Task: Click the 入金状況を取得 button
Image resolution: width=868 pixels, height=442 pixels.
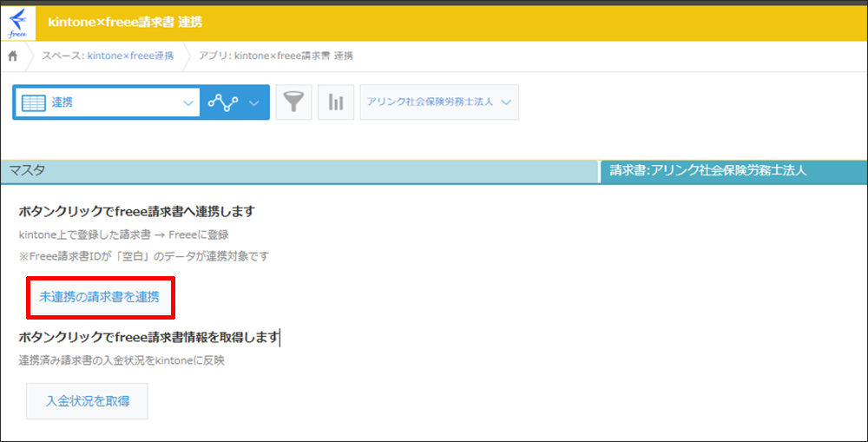Action: point(88,401)
